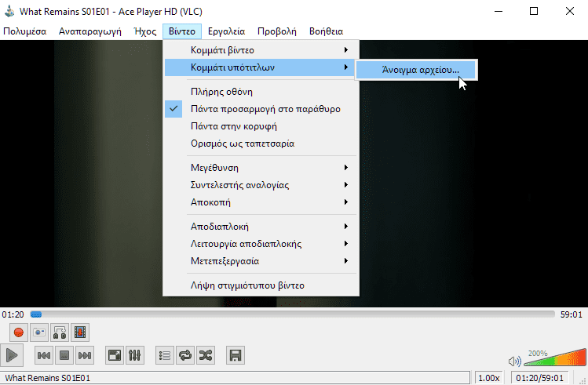Open the Αναπαραγωγή menu
Screen dimensions: 588x385
(x=90, y=31)
